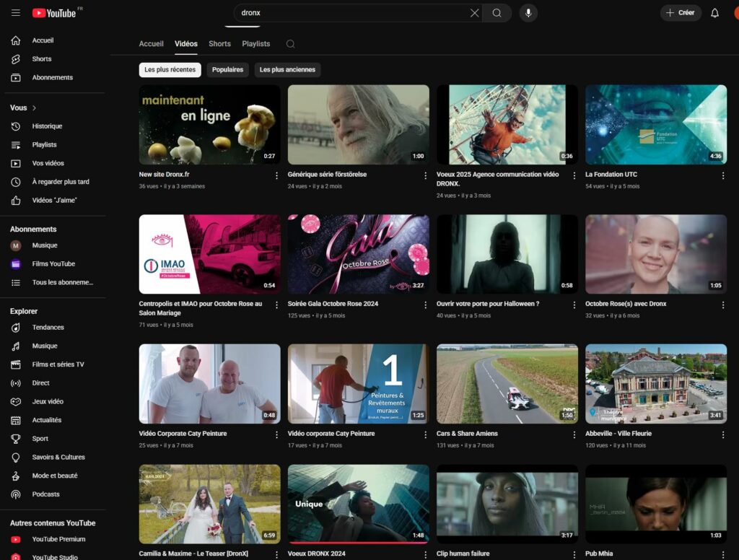Open Vidéos "J'aime" list
Image resolution: width=739 pixels, height=560 pixels.
click(x=53, y=201)
